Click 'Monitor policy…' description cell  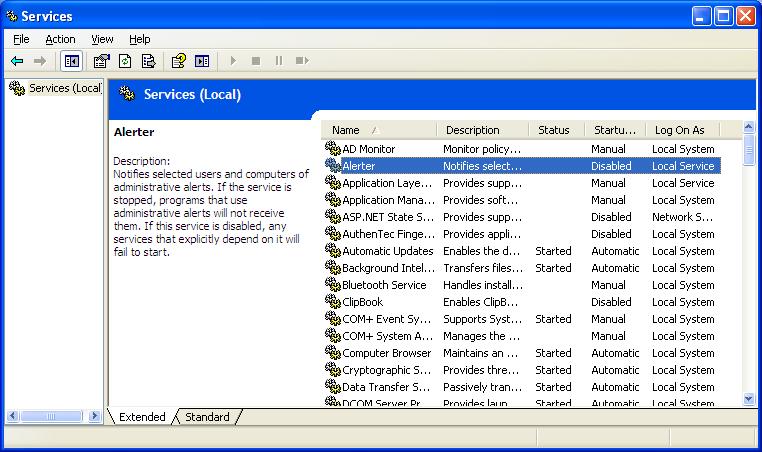click(x=482, y=149)
